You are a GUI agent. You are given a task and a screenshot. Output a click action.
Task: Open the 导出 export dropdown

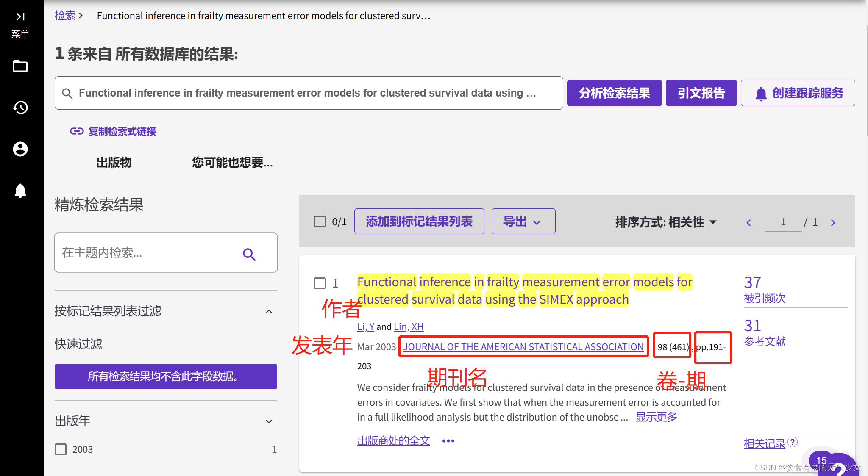(x=523, y=221)
